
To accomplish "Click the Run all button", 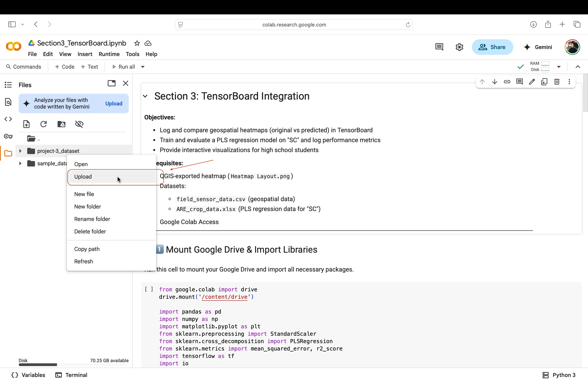I will pos(124,67).
